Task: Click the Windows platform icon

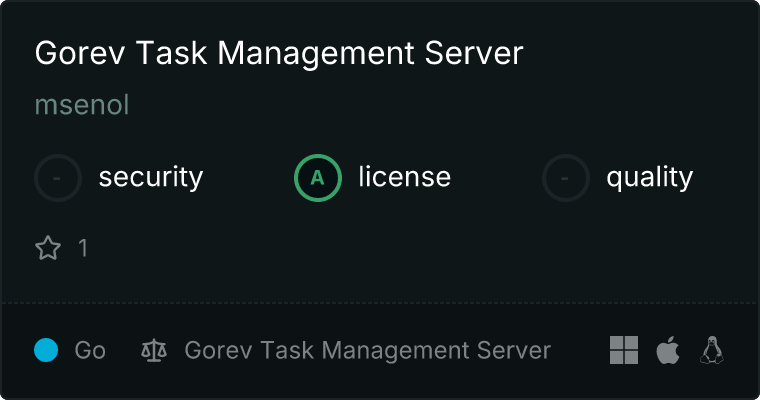Action: [624, 350]
